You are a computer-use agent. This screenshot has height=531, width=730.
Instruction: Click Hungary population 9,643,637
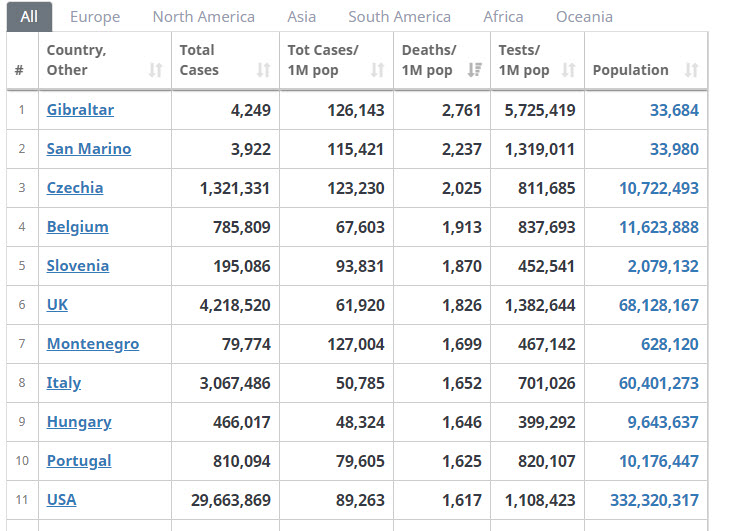(663, 422)
